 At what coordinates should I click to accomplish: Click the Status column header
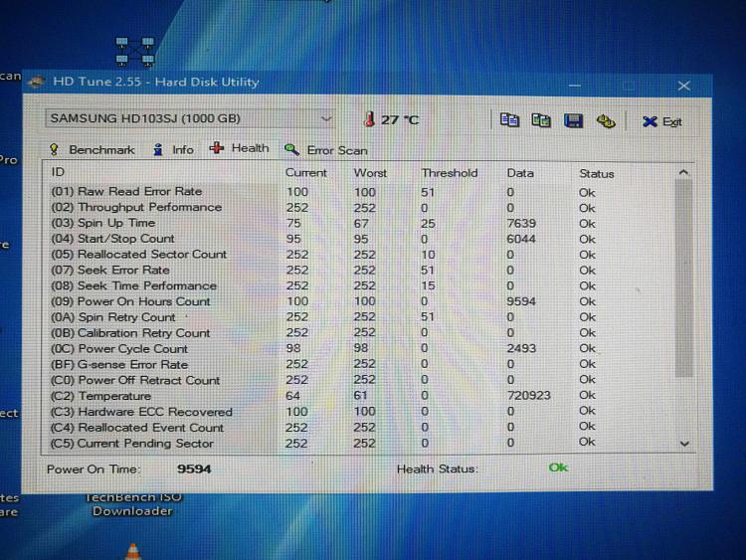pos(597,174)
